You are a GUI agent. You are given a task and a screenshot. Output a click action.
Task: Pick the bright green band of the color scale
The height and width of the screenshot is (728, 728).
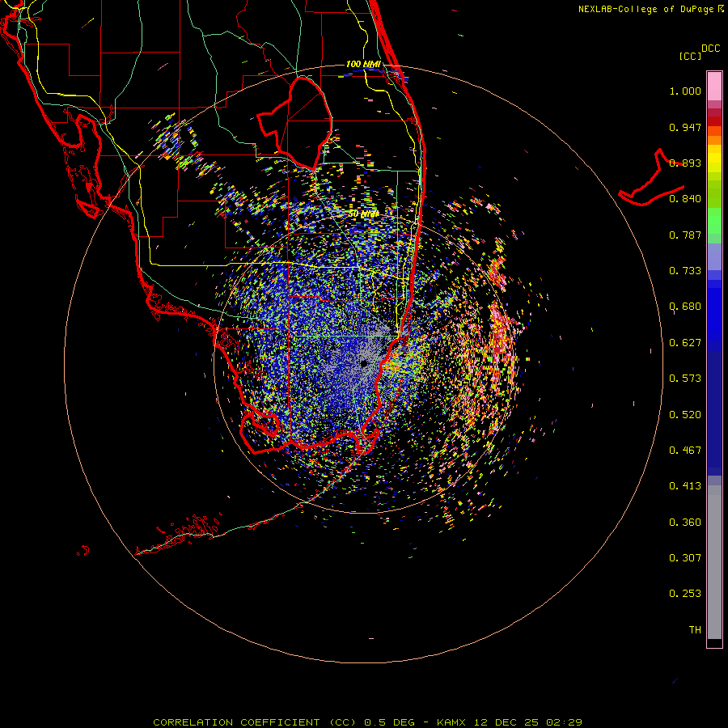pos(714,221)
